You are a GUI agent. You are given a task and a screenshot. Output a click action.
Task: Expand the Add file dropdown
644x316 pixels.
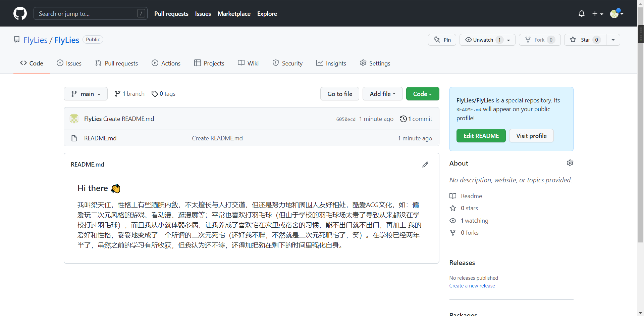point(383,94)
